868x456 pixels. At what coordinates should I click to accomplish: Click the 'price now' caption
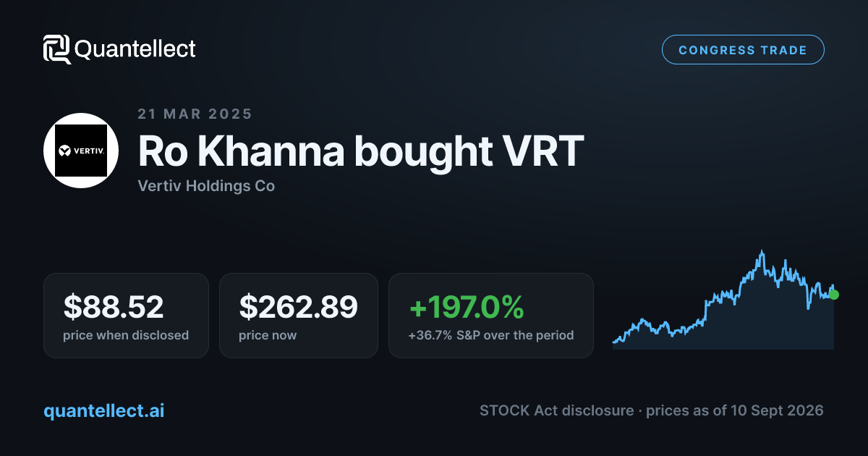268,335
